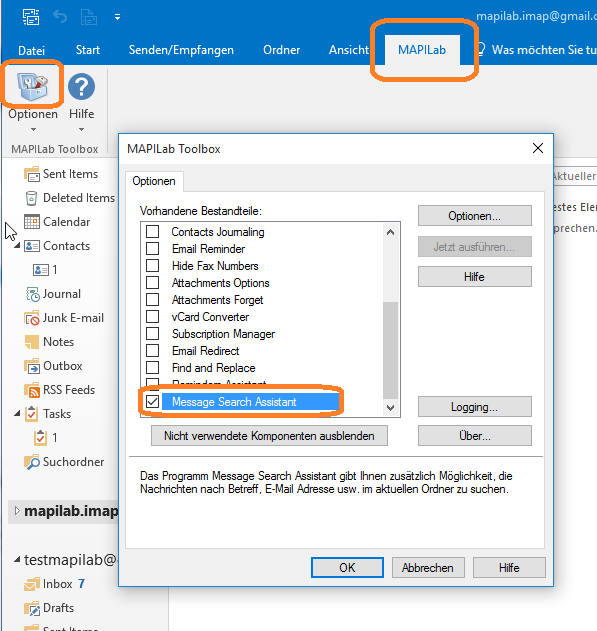
Task: Select the Sent Items folder icon
Action: click(31, 174)
